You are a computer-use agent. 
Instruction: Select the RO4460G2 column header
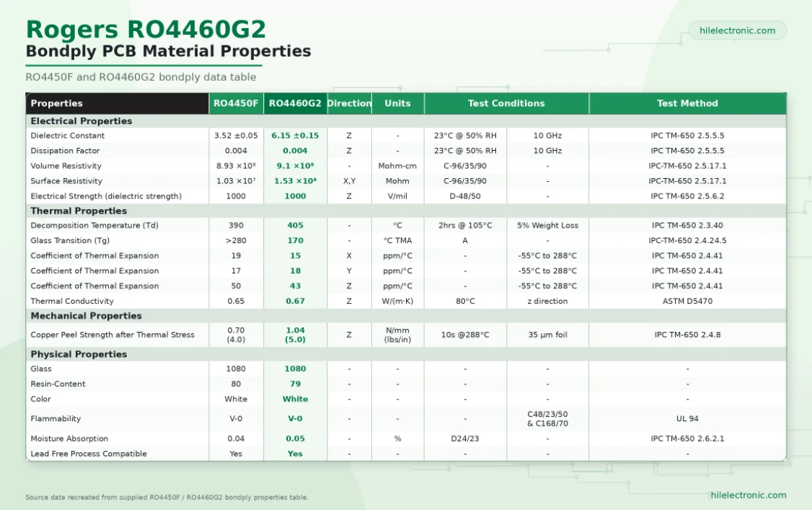(x=295, y=103)
